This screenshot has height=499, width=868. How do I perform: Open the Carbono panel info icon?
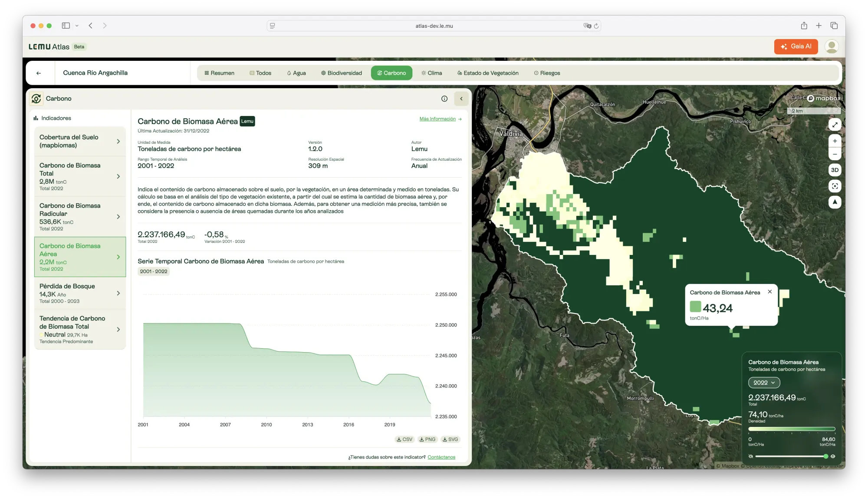coord(444,99)
